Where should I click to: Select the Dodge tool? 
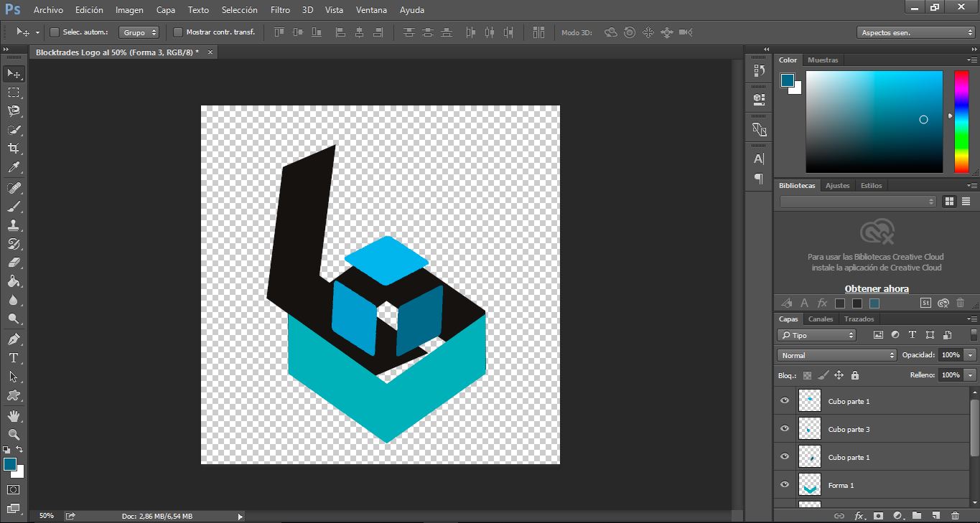[x=14, y=319]
